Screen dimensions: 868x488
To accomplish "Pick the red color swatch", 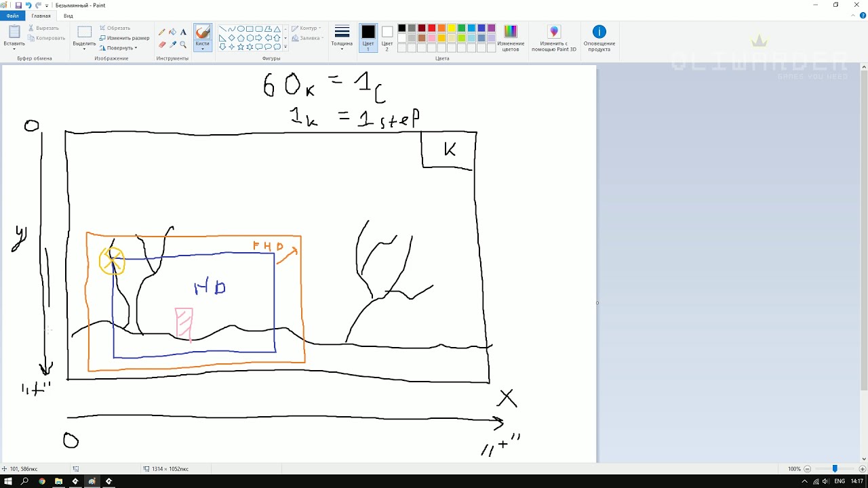I will (x=431, y=28).
